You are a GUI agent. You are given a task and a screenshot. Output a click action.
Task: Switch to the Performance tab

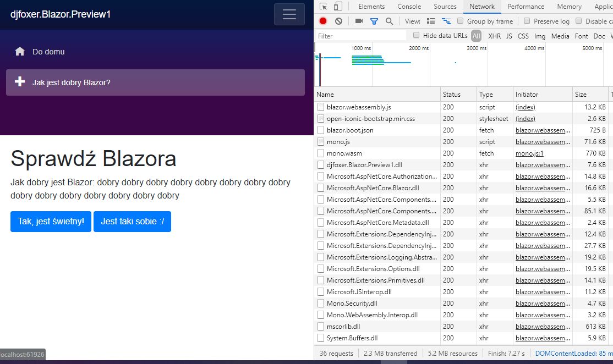pos(526,6)
